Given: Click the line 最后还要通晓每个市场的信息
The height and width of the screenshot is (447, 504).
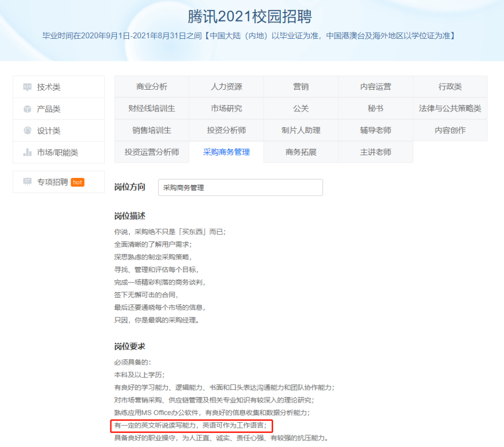Looking at the screenshot, I should (x=160, y=307).
